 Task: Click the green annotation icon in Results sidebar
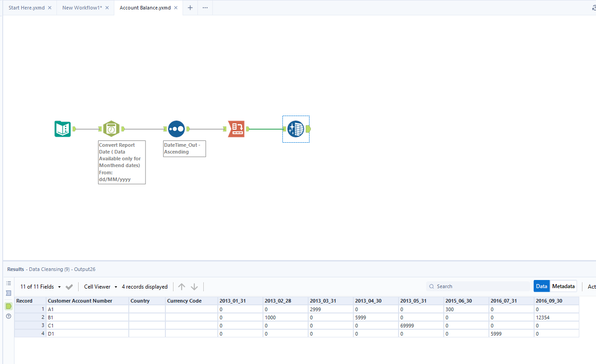tap(8, 306)
